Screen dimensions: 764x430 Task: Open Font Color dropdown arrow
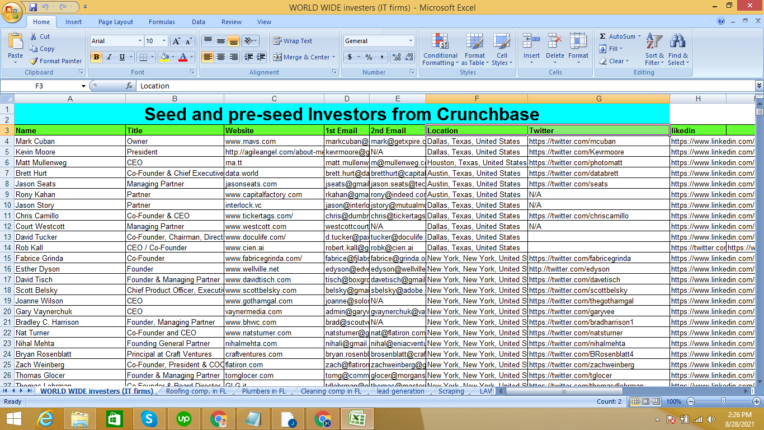pyautogui.click(x=191, y=57)
